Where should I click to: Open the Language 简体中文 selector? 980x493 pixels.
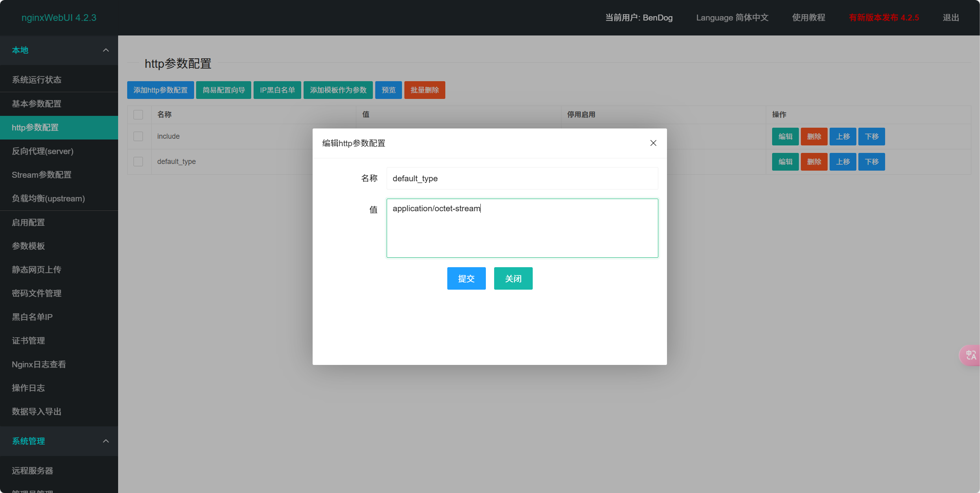coord(732,18)
